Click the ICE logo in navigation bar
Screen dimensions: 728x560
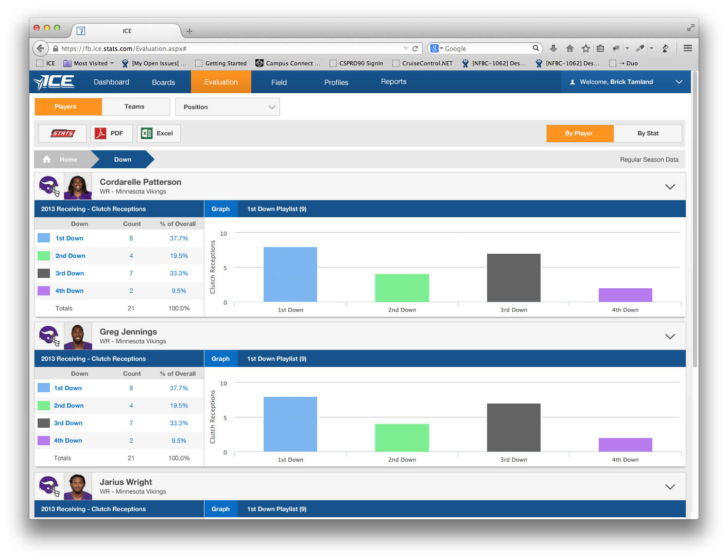[x=54, y=82]
